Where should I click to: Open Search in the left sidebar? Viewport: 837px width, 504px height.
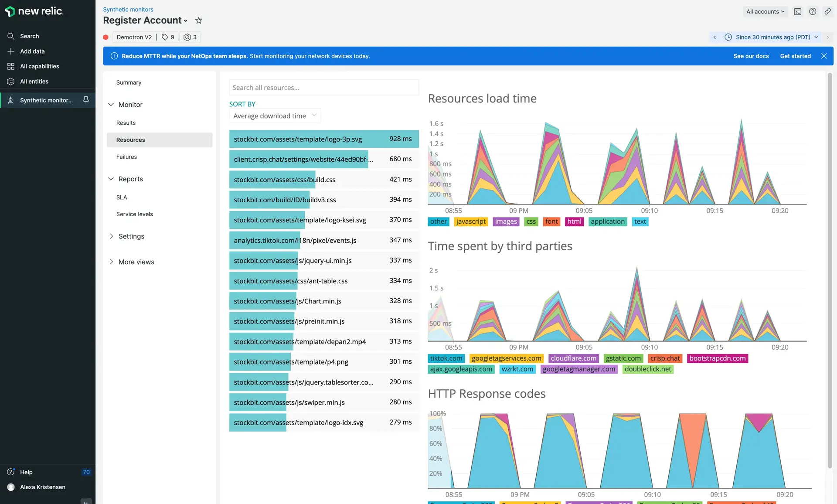[x=29, y=36]
